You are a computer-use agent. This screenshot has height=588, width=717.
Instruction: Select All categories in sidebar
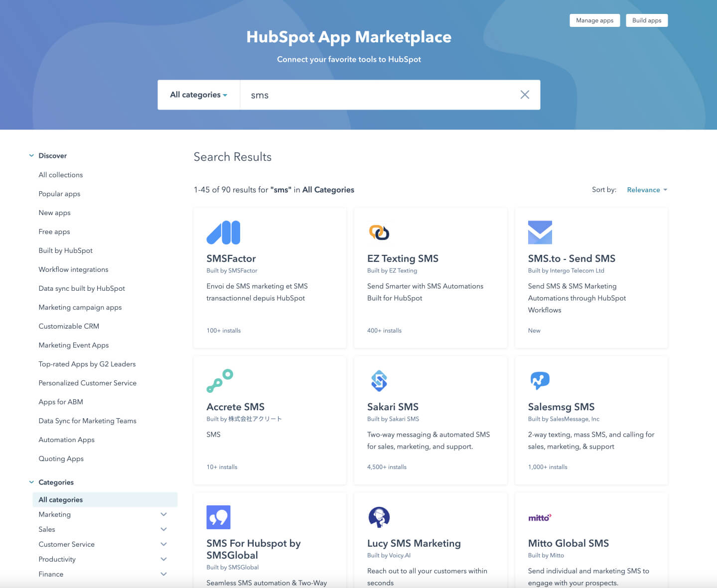pos(105,499)
